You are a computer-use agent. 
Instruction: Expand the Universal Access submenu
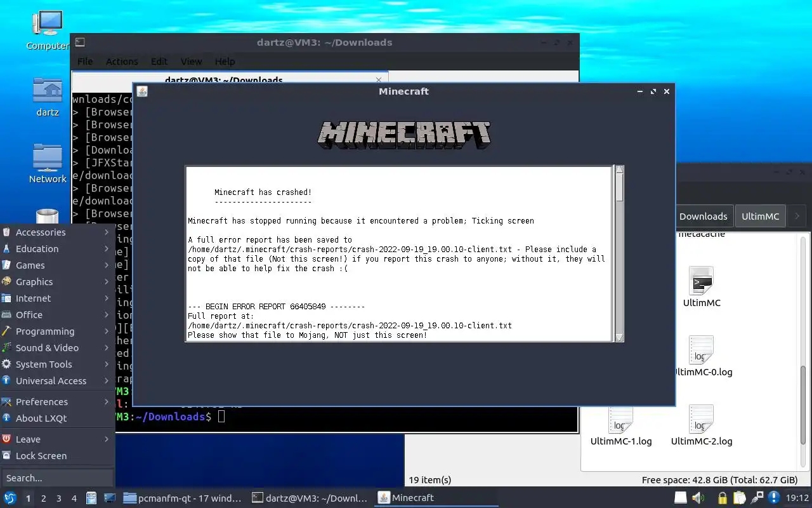click(58, 381)
